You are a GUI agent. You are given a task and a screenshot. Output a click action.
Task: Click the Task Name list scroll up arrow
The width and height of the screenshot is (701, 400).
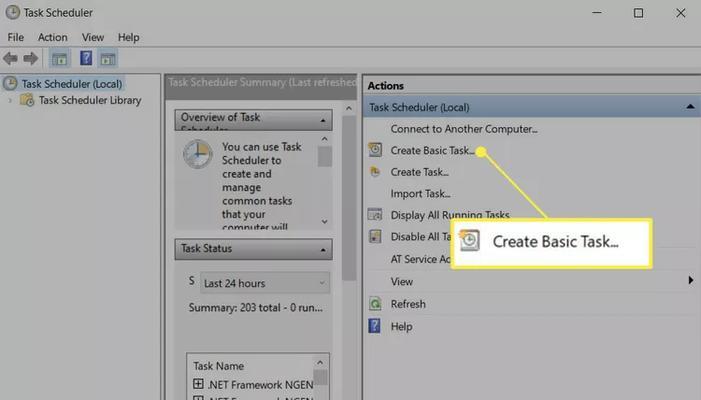(x=320, y=362)
